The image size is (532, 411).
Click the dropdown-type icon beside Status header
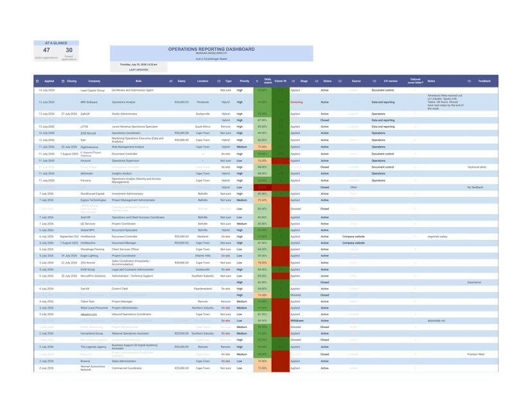click(x=317, y=81)
